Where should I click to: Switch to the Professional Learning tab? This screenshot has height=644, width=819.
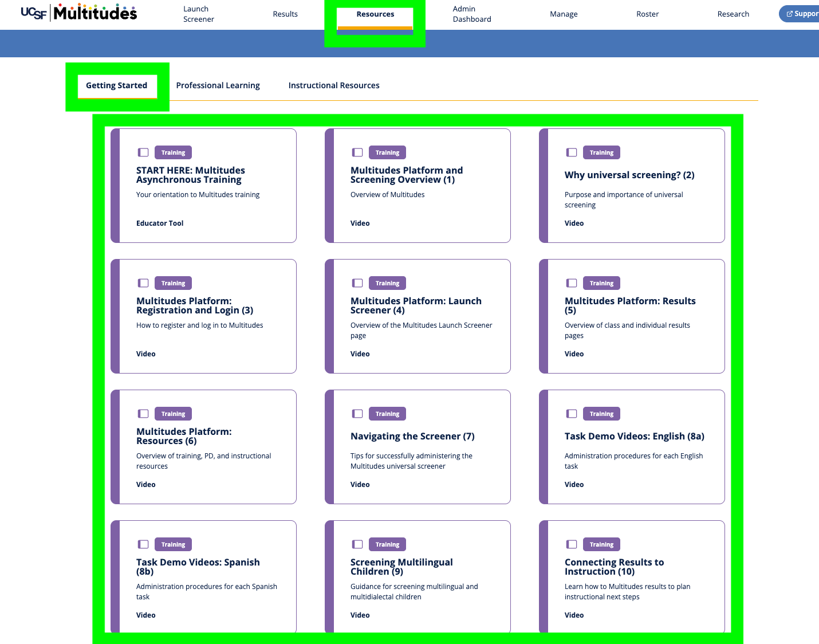218,85
